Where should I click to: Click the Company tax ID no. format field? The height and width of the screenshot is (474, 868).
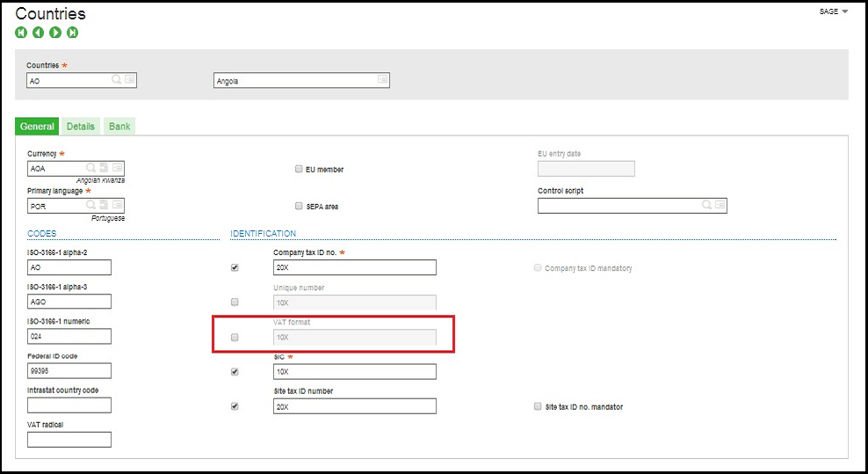(x=355, y=267)
